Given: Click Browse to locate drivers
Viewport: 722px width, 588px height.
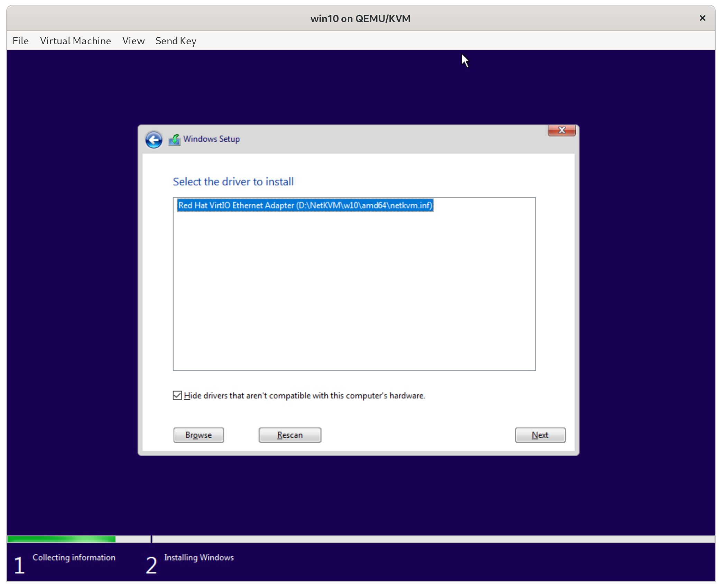Looking at the screenshot, I should click(198, 435).
